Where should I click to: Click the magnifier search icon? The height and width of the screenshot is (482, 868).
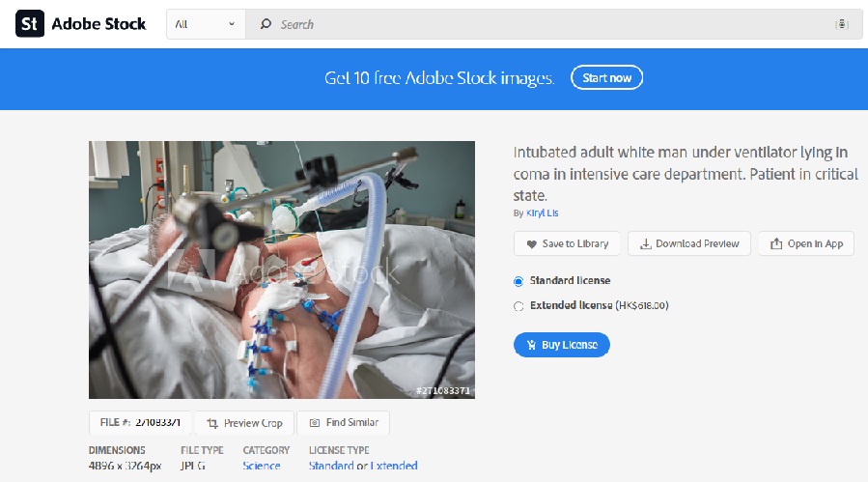(x=266, y=24)
